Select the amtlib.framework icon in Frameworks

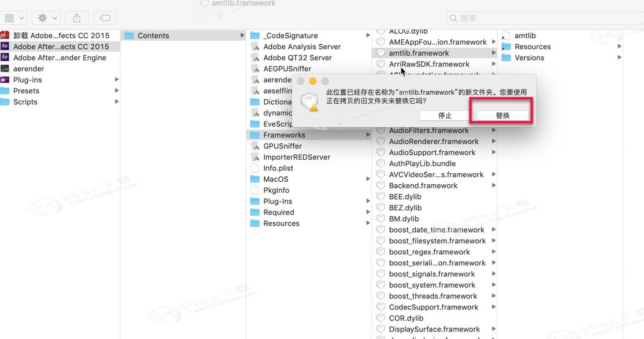[381, 53]
